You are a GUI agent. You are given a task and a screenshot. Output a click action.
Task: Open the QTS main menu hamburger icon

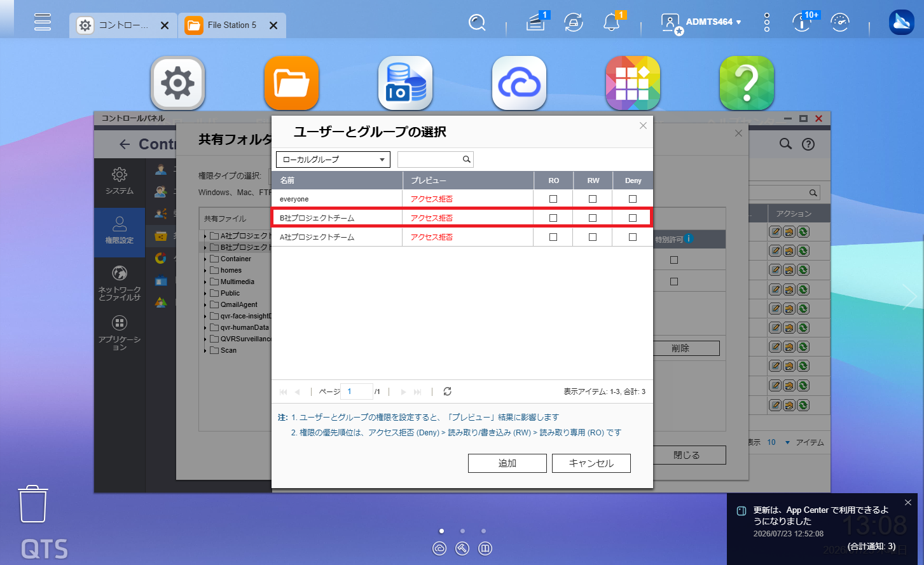43,22
